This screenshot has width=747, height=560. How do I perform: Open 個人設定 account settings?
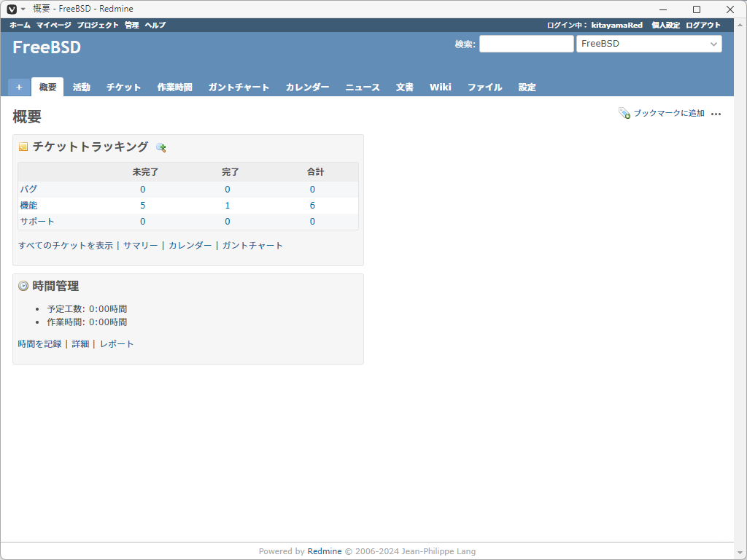(665, 26)
